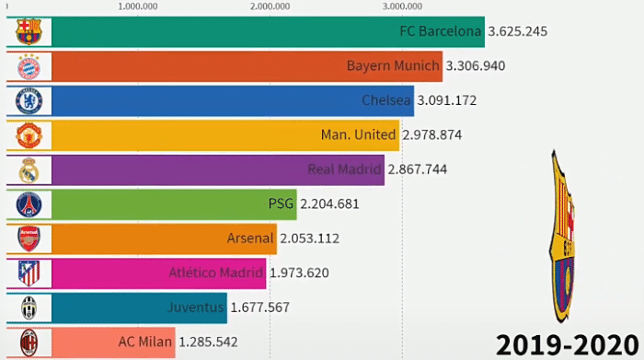Click the green FC Barcelona bar

(x=269, y=31)
